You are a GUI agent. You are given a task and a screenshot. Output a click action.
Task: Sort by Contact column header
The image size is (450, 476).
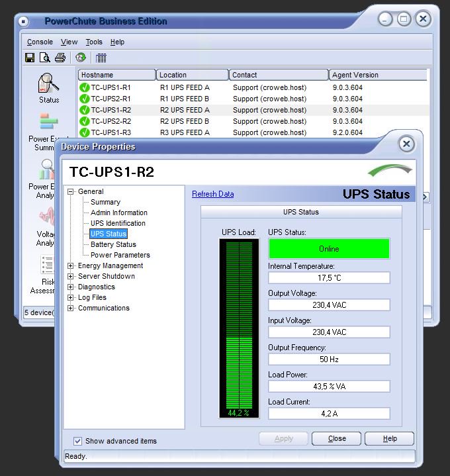coord(279,75)
